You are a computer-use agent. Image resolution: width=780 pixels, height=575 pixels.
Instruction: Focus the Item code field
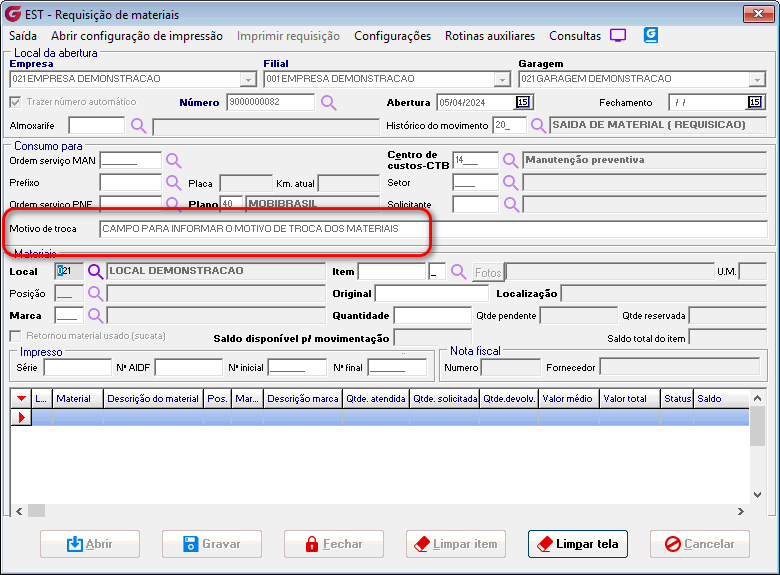[x=392, y=272]
